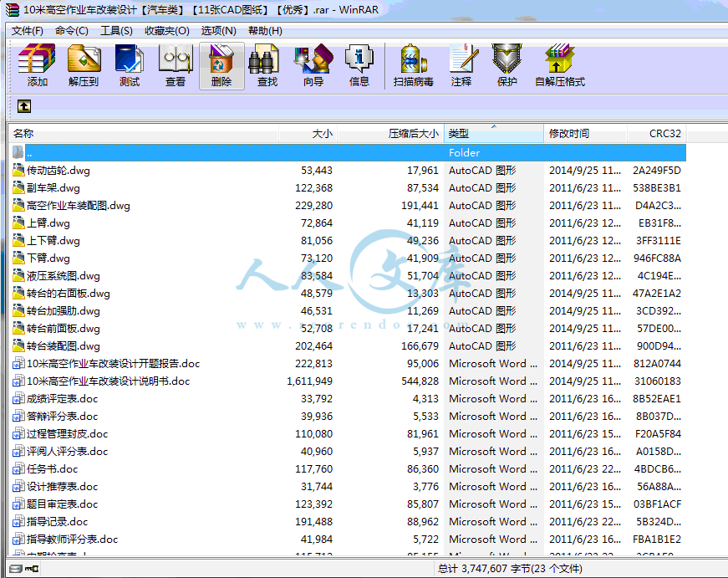Open the 选项(N) menu
The width and height of the screenshot is (728, 578).
click(x=219, y=31)
